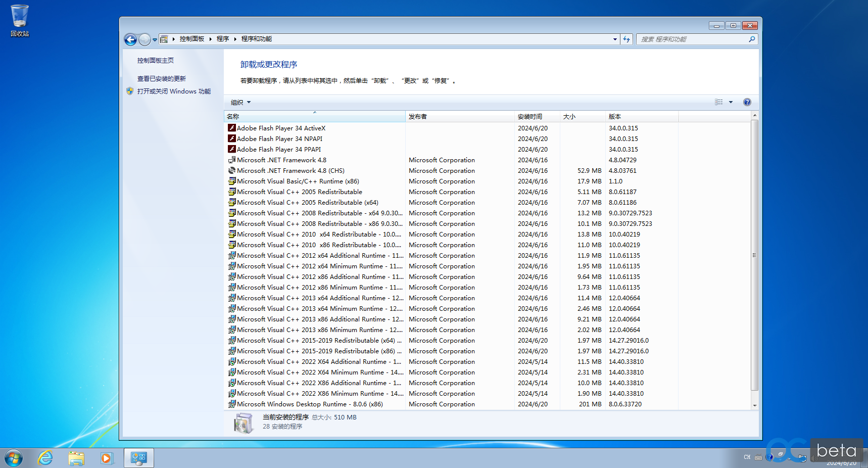This screenshot has height=468, width=868.
Task: Click the 201 MB size cell
Action: [590, 404]
